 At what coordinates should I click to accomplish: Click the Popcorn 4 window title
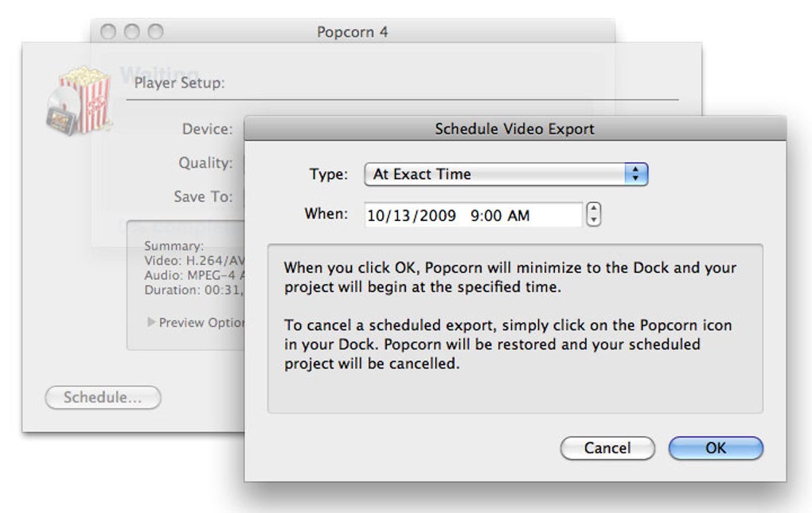pyautogui.click(x=352, y=33)
